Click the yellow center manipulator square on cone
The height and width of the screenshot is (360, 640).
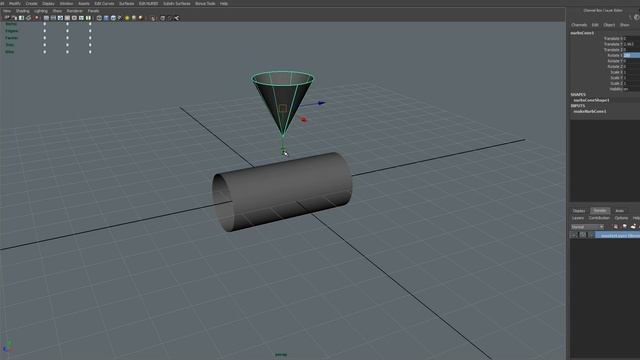(x=282, y=108)
